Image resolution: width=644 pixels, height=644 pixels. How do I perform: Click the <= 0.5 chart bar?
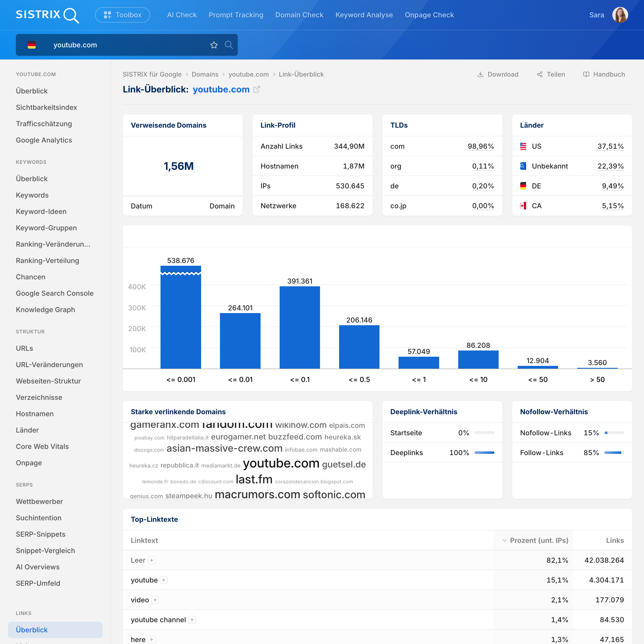[x=359, y=347]
